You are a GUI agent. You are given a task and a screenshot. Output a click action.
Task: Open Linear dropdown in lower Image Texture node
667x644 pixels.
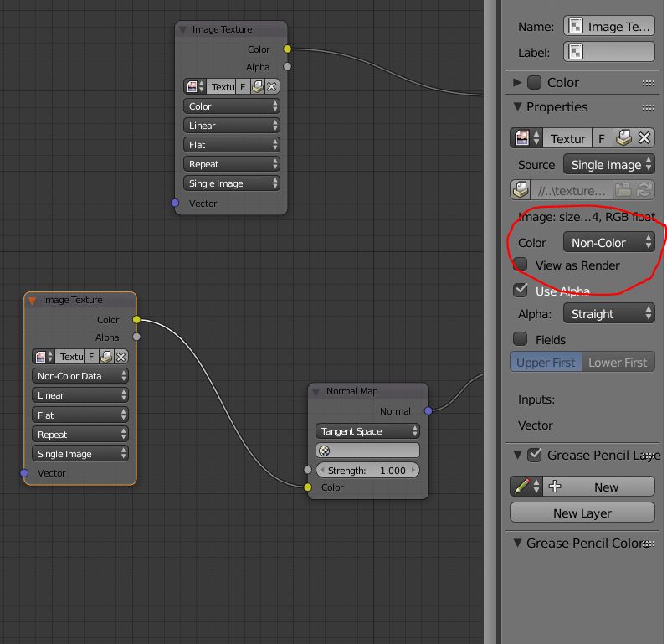[x=80, y=395]
